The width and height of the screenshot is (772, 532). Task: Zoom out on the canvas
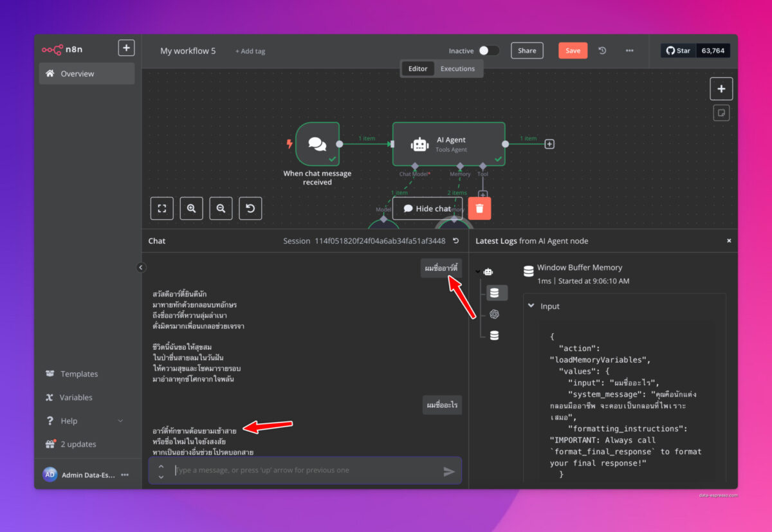click(221, 208)
